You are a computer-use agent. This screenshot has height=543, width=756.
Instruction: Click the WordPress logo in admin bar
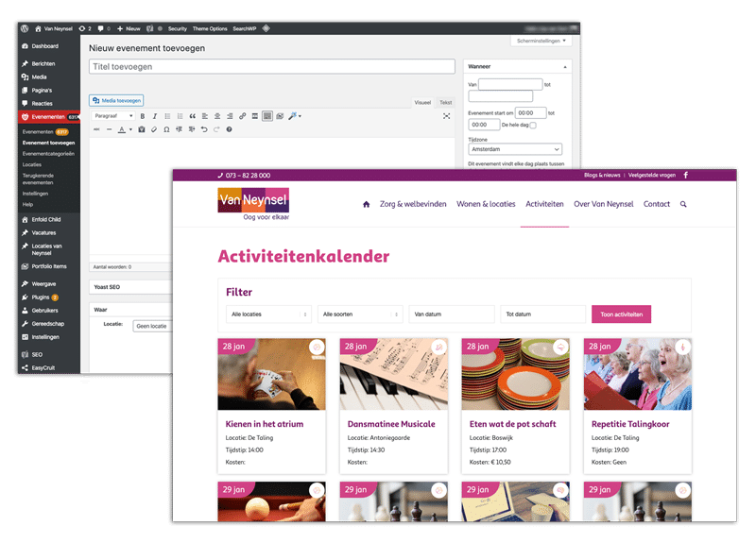tap(25, 28)
